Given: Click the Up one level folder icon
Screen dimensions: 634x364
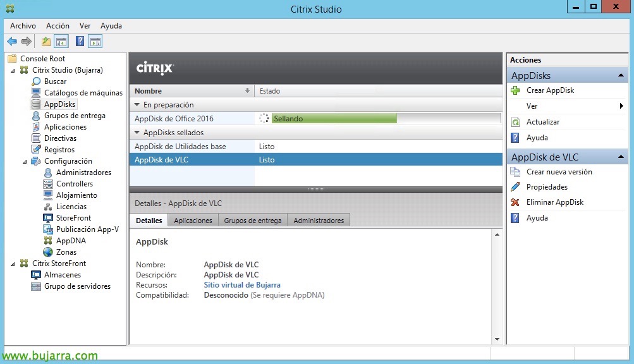Looking at the screenshot, I should point(46,41).
